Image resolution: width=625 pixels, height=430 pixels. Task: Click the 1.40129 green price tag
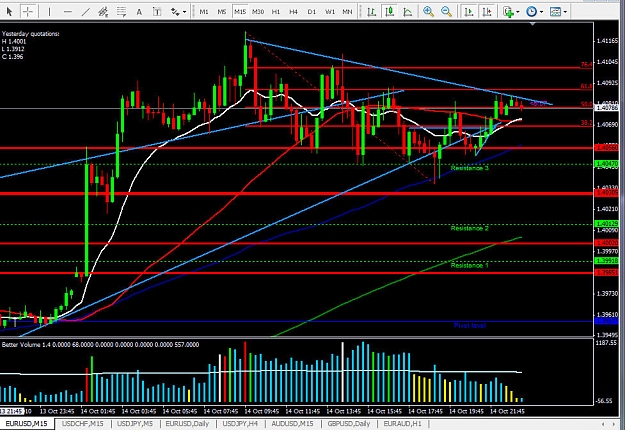[x=606, y=224]
